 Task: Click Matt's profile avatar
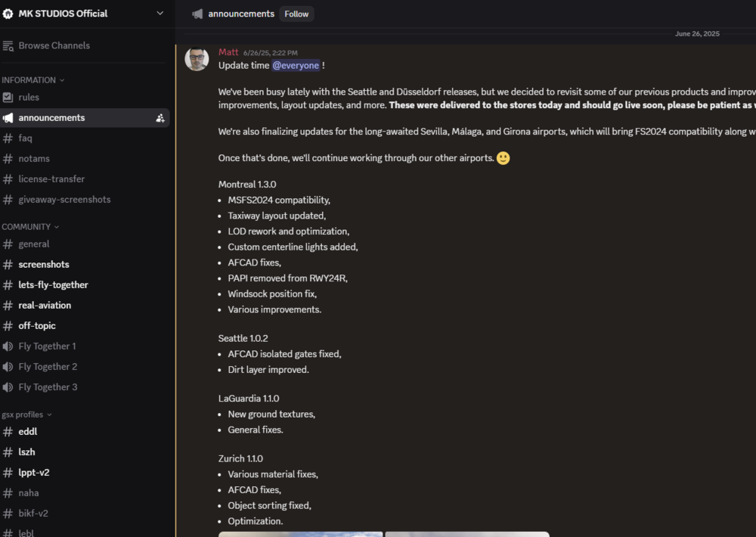(x=197, y=59)
